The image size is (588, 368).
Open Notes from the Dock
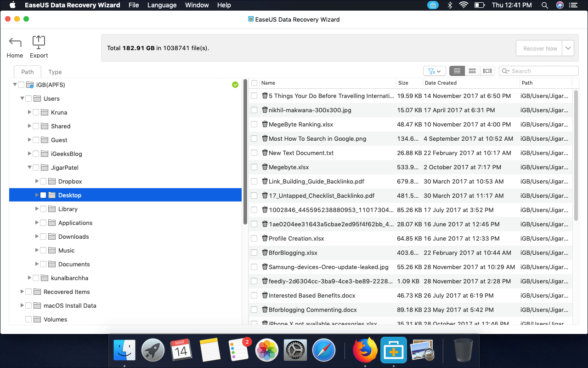point(210,351)
